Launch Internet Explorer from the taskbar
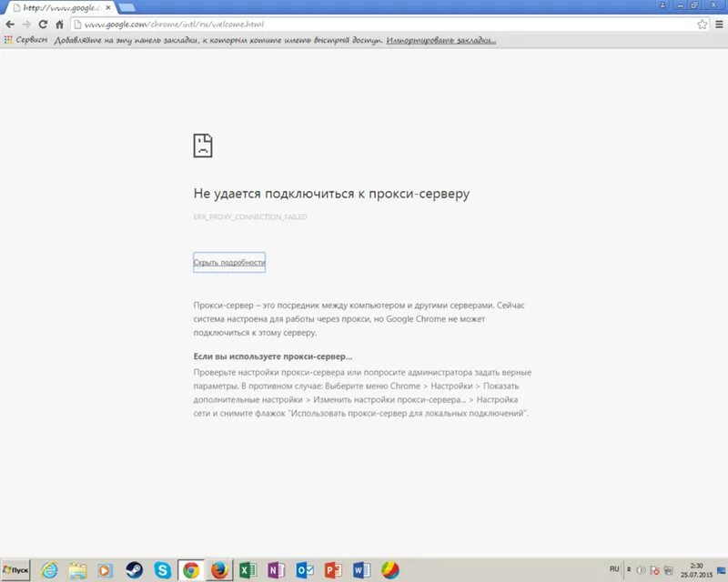 pos(49,570)
